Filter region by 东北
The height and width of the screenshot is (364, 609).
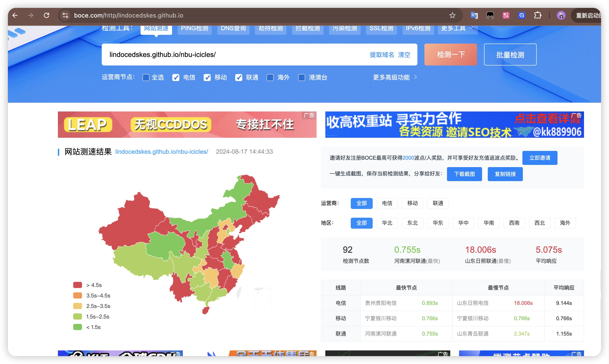pos(412,223)
